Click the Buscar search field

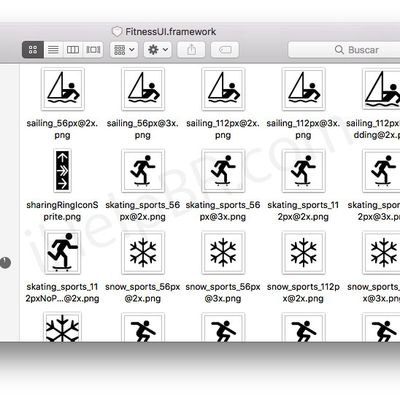pos(344,50)
